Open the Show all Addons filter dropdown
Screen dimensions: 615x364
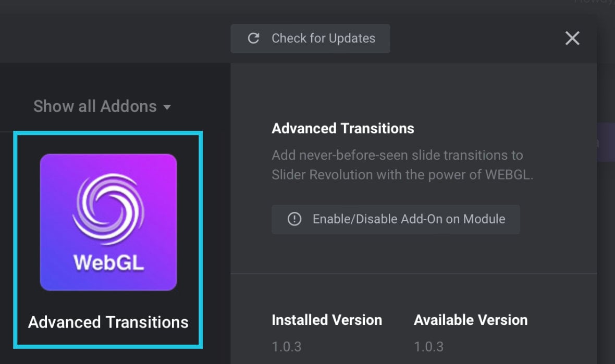pos(102,106)
